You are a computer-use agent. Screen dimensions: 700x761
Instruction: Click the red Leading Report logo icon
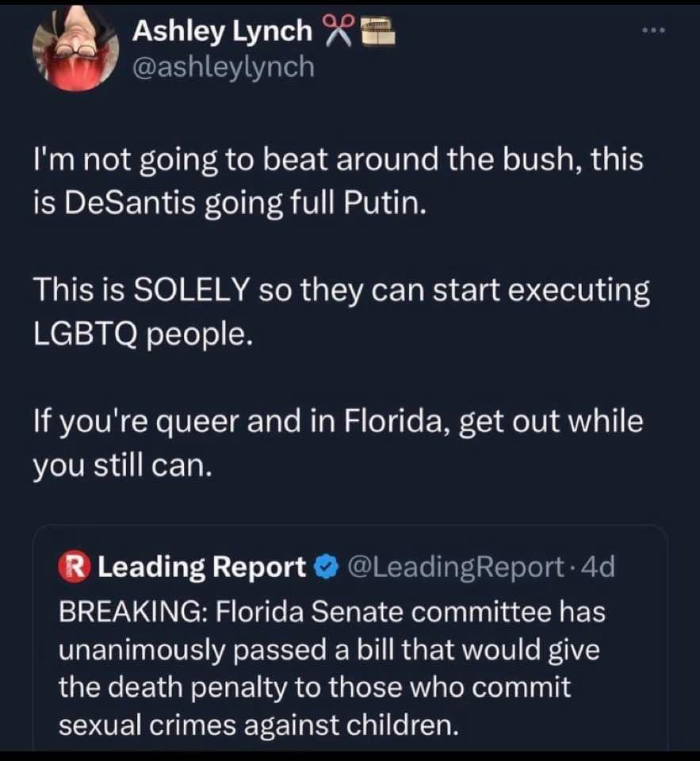click(73, 567)
